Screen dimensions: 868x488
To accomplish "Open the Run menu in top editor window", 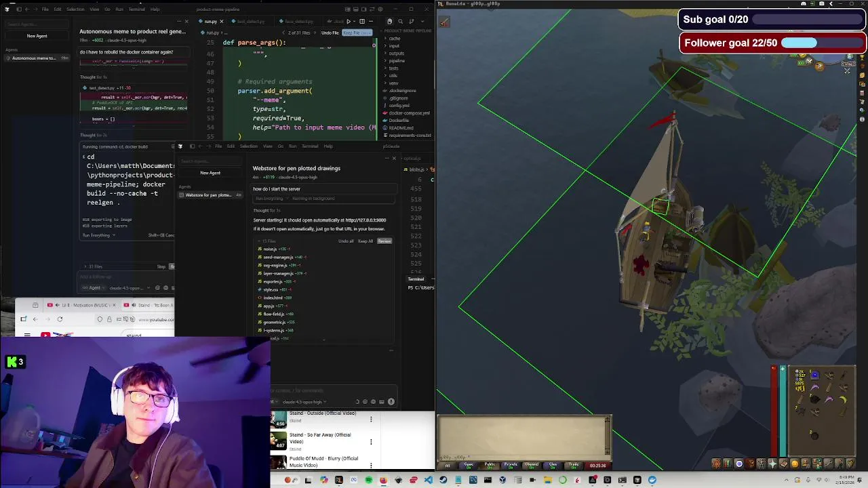I will tap(119, 9).
